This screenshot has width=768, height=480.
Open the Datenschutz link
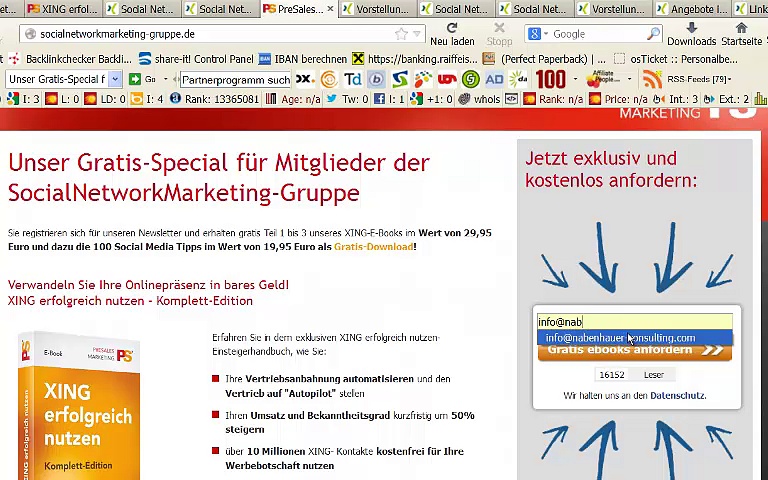(677, 396)
